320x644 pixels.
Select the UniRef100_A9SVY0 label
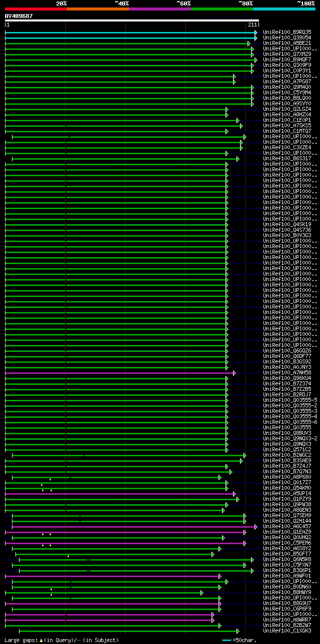click(x=287, y=103)
